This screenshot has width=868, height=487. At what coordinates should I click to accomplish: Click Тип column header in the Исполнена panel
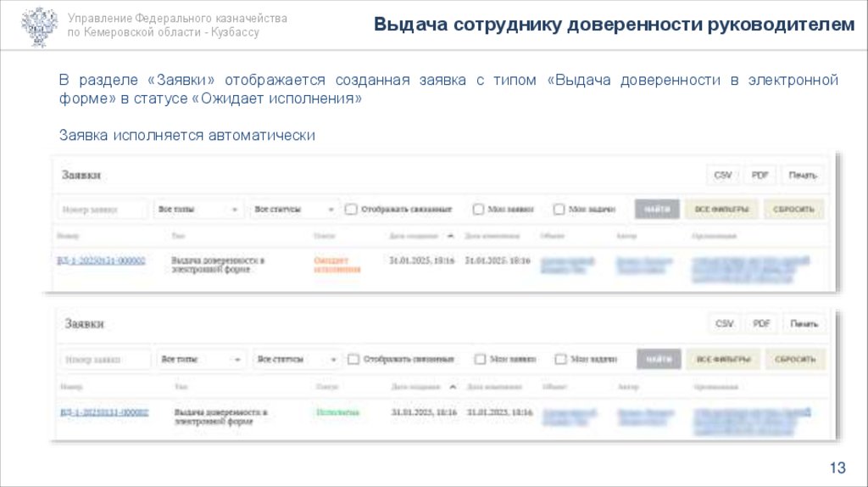click(181, 387)
